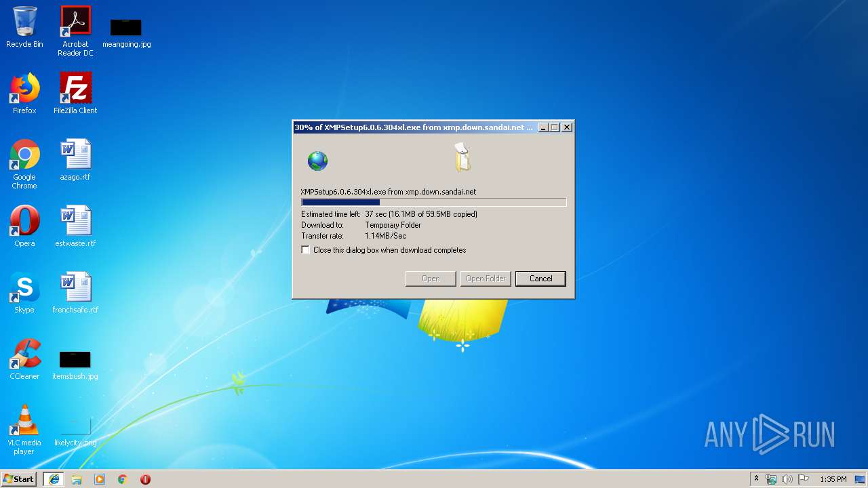The width and height of the screenshot is (868, 488).
Task: Open Firefox desktop shortcut
Action: pos(24,94)
